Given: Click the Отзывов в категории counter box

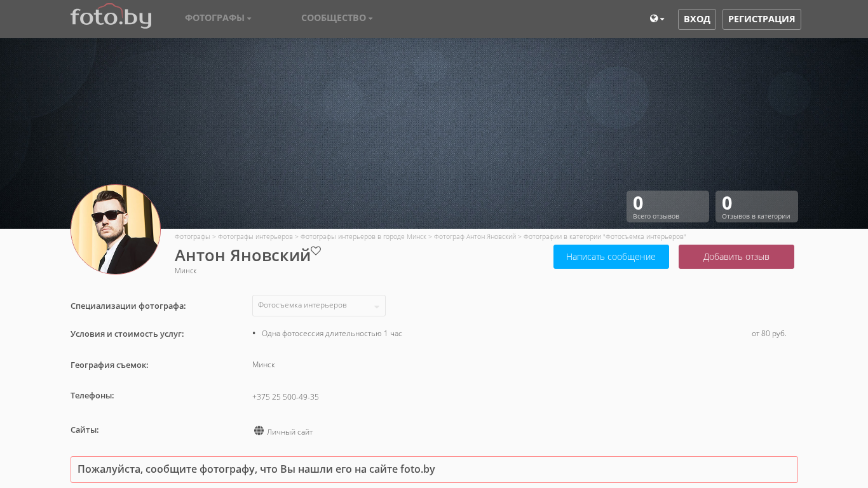Looking at the screenshot, I should (756, 207).
